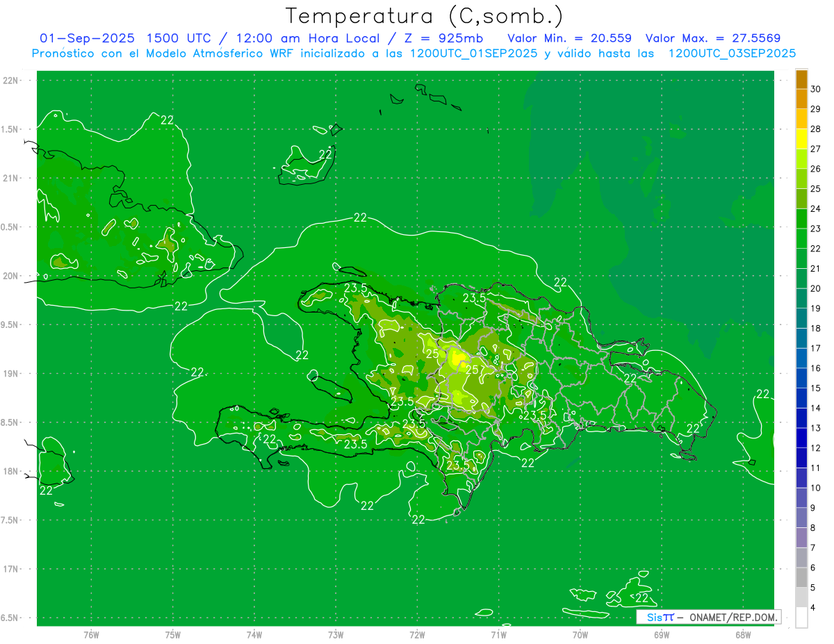
Task: Click the "71W" longitude axis label
Action: point(498,635)
